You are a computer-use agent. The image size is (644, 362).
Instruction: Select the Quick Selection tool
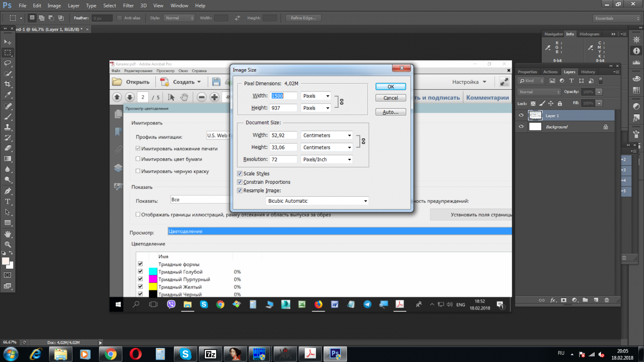8,74
